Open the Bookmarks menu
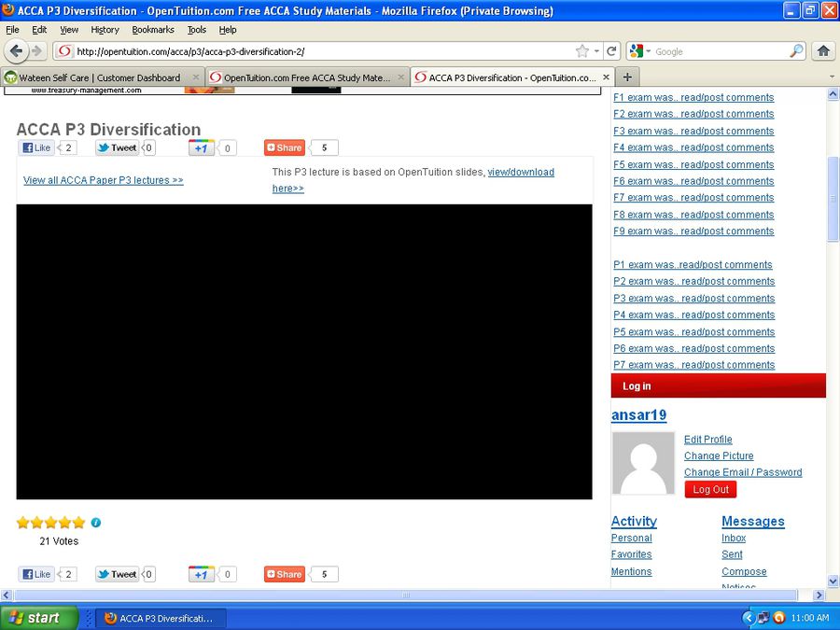 (153, 30)
